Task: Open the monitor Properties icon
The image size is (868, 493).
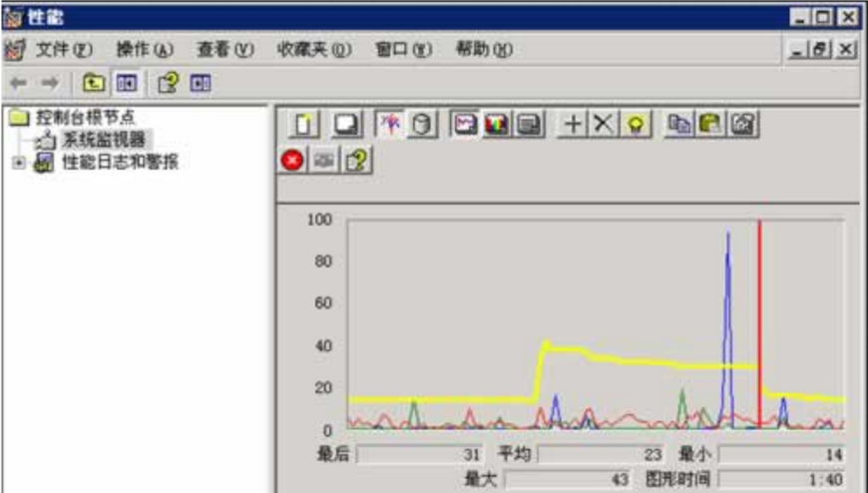Action: pos(743,125)
